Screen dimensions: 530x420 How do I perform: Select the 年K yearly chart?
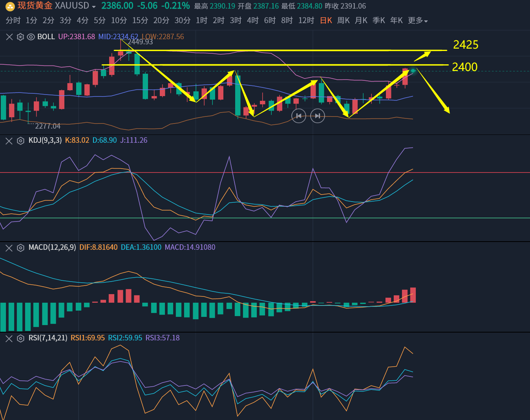pyautogui.click(x=397, y=20)
